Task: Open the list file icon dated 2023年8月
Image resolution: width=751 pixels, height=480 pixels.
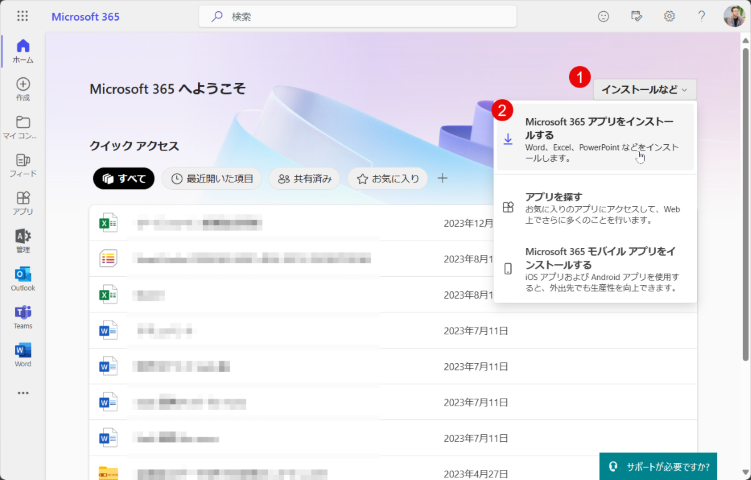Action: [x=108, y=259]
